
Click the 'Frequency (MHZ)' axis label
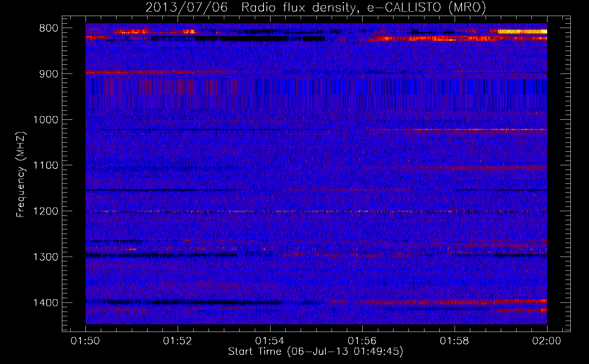coord(21,175)
